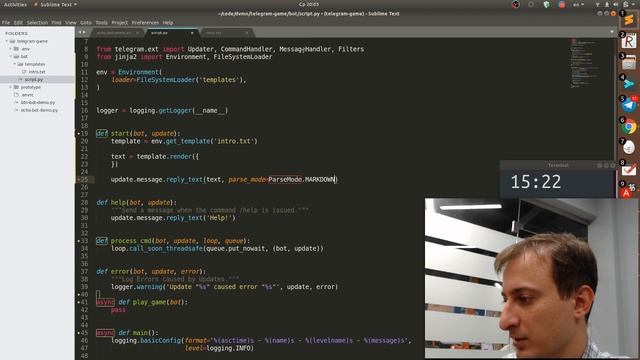The height and width of the screenshot is (360, 640).
Task: Open Telegram from the dock
Action: tap(629, 105)
